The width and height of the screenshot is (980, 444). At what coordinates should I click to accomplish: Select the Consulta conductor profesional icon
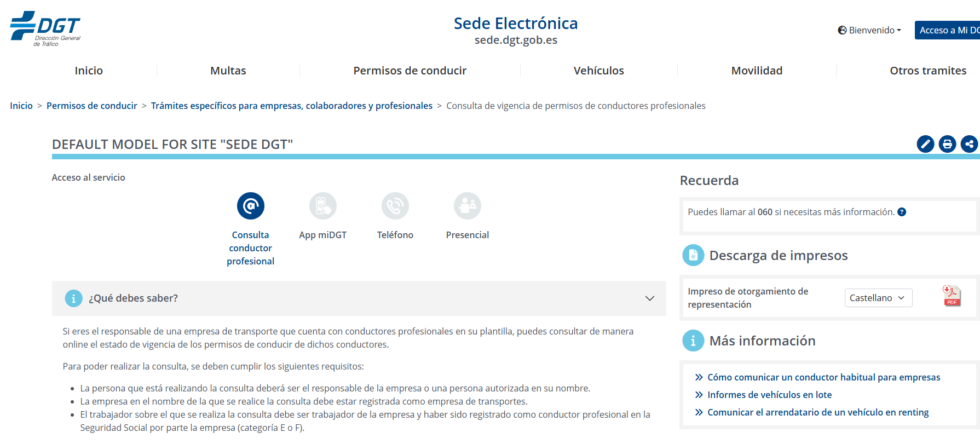[x=251, y=206]
